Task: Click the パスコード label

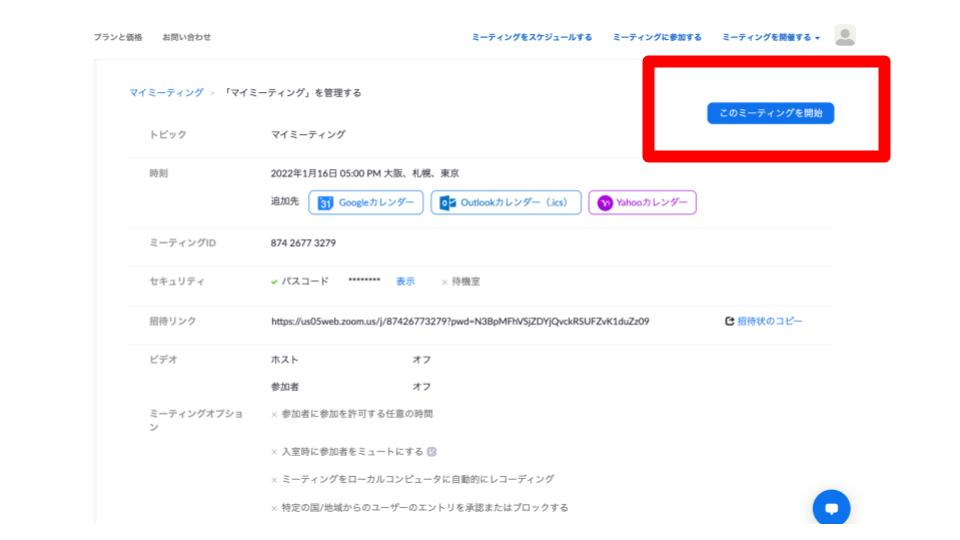Action: coord(305,282)
